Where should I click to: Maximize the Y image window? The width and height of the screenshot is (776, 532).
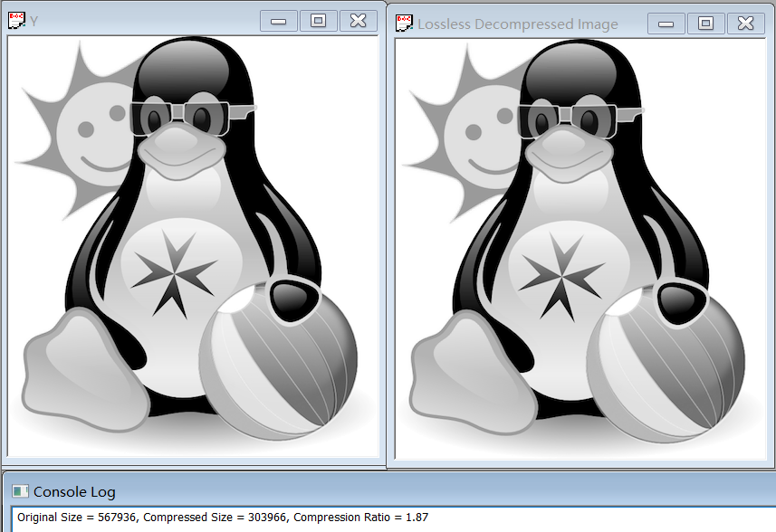point(318,21)
